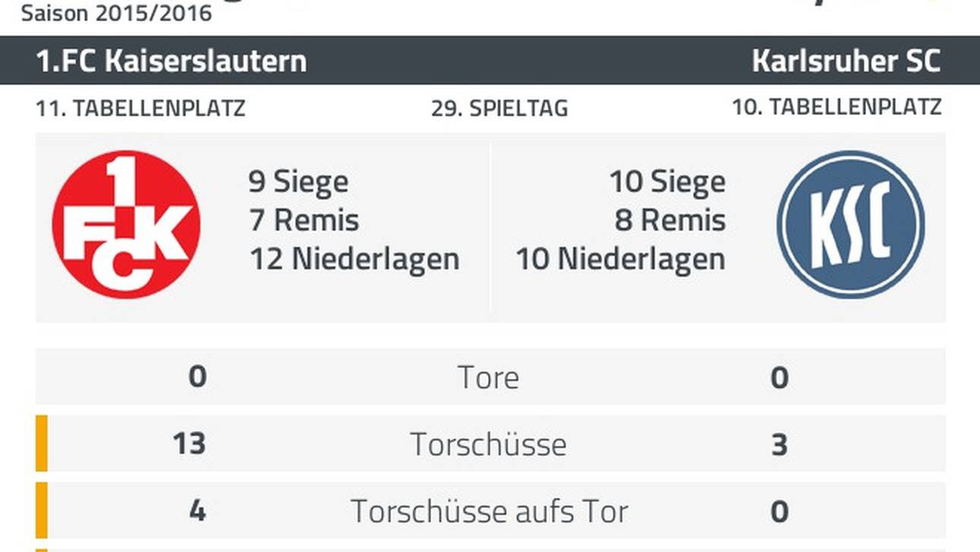The height and width of the screenshot is (552, 980).
Task: Click the 29. Spieltag matchday label
Action: [499, 108]
